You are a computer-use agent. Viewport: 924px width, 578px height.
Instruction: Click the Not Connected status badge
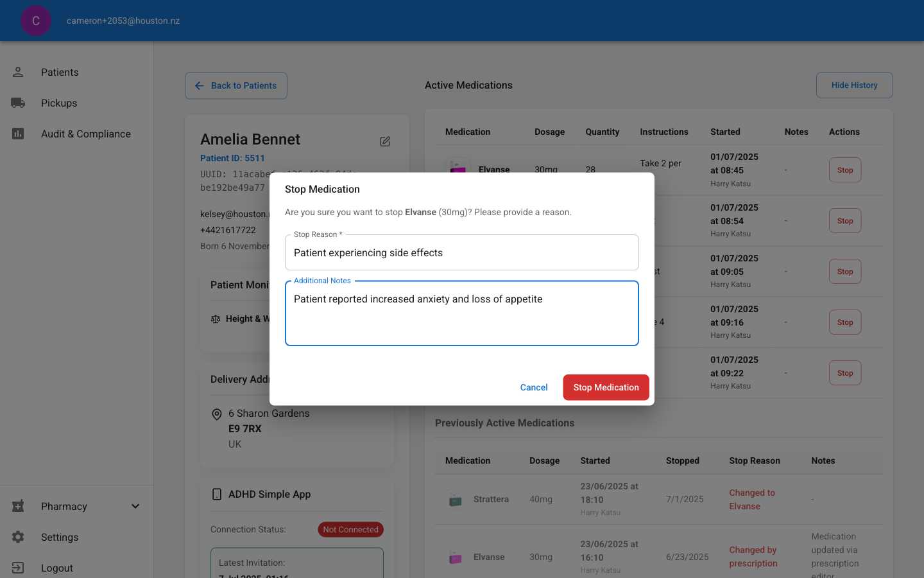tap(350, 529)
